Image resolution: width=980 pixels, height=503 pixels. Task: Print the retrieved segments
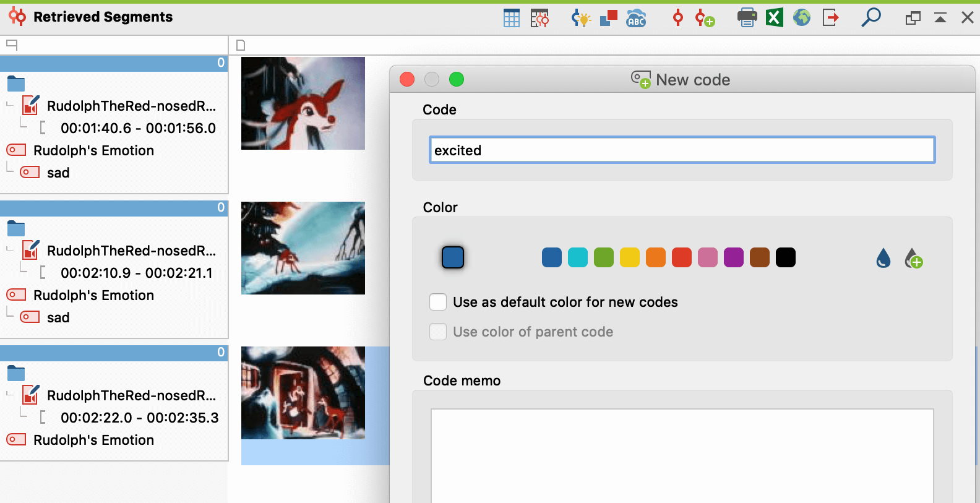click(x=747, y=17)
